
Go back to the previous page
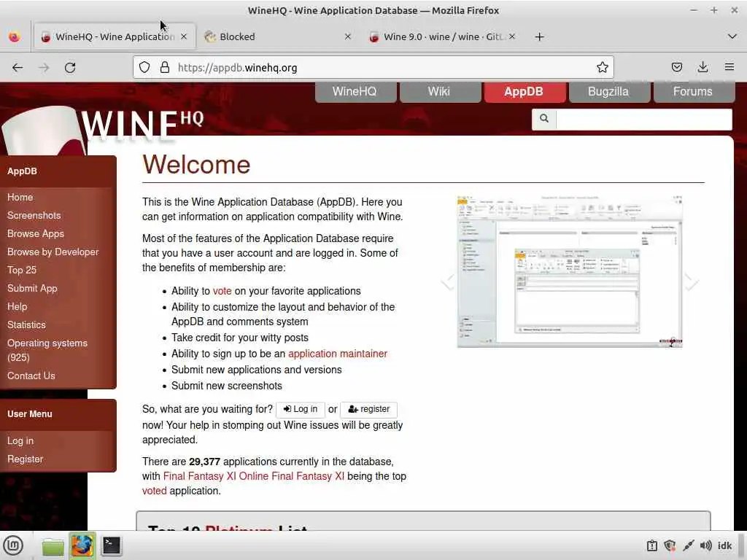[18, 68]
